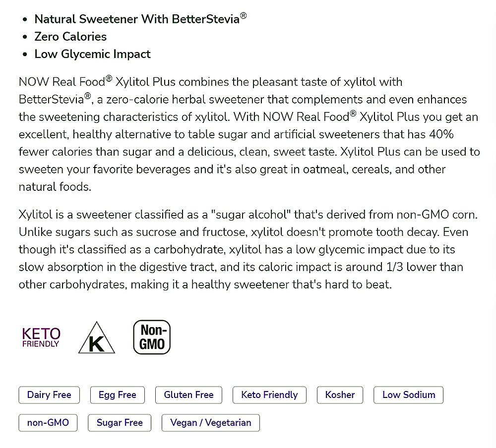Select the Egg Free tag button
Image resolution: width=496 pixels, height=448 pixels.
pos(118,395)
